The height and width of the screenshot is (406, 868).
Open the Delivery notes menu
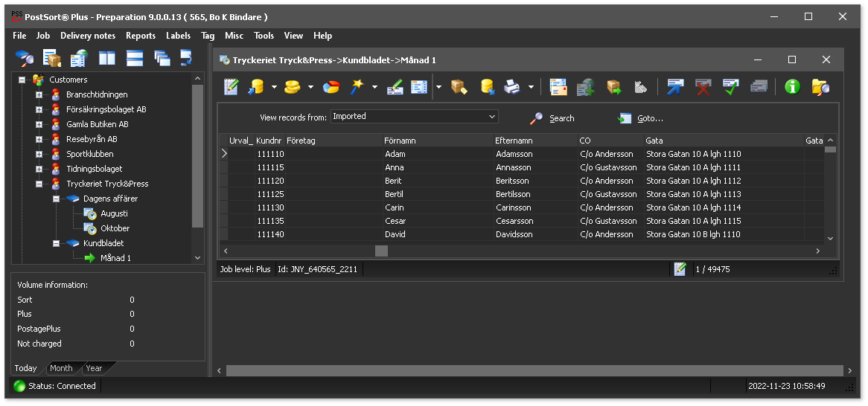click(x=88, y=36)
